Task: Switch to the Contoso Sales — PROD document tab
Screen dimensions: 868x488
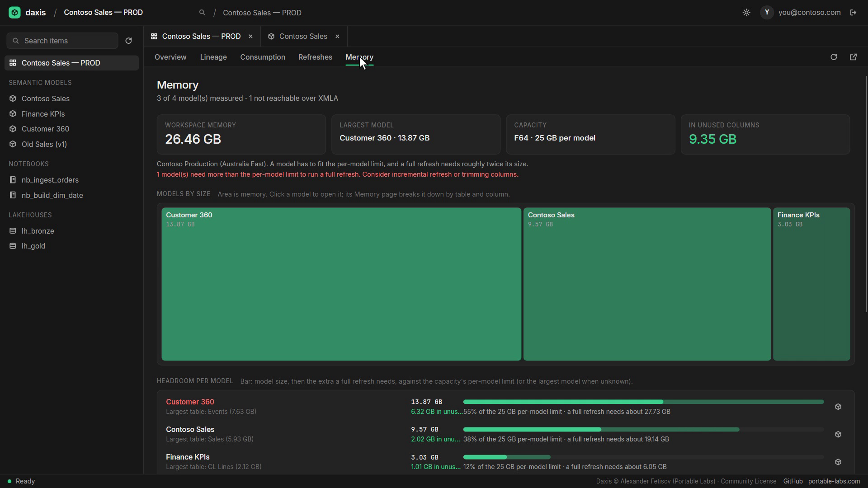Action: (x=201, y=36)
